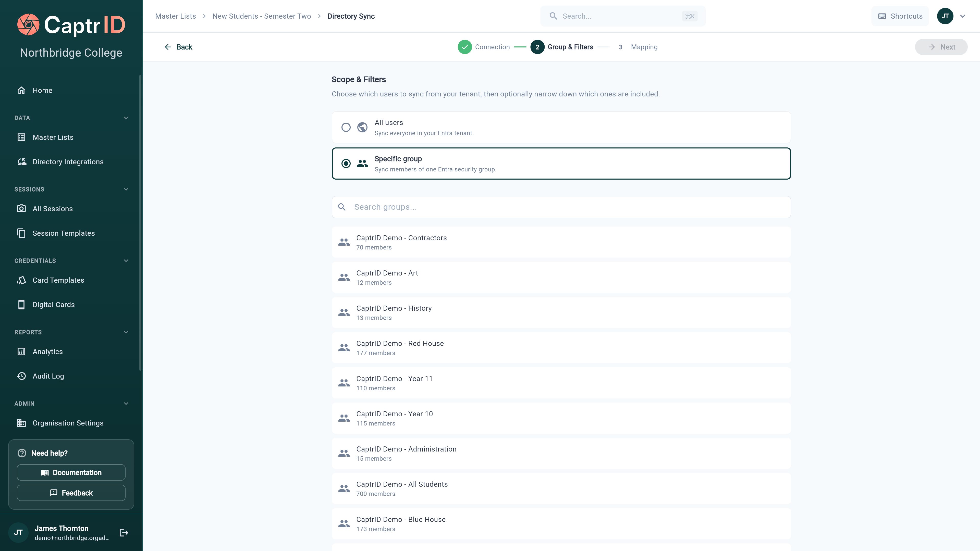Click the group icon on the History row
This screenshot has height=551, width=980.
pos(344,312)
